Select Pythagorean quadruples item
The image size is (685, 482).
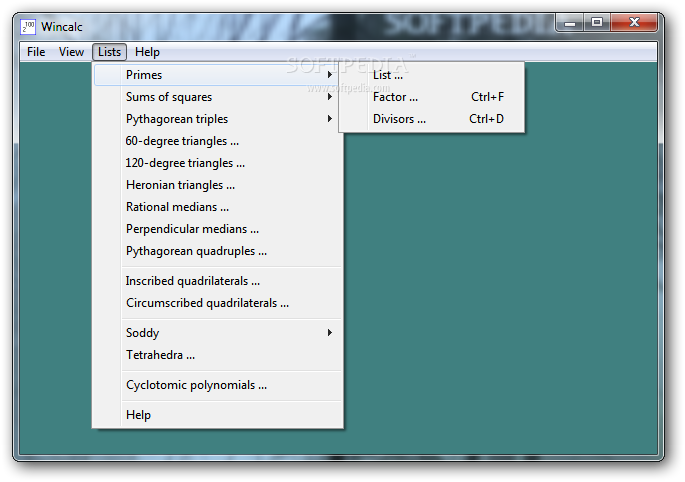coord(217,251)
